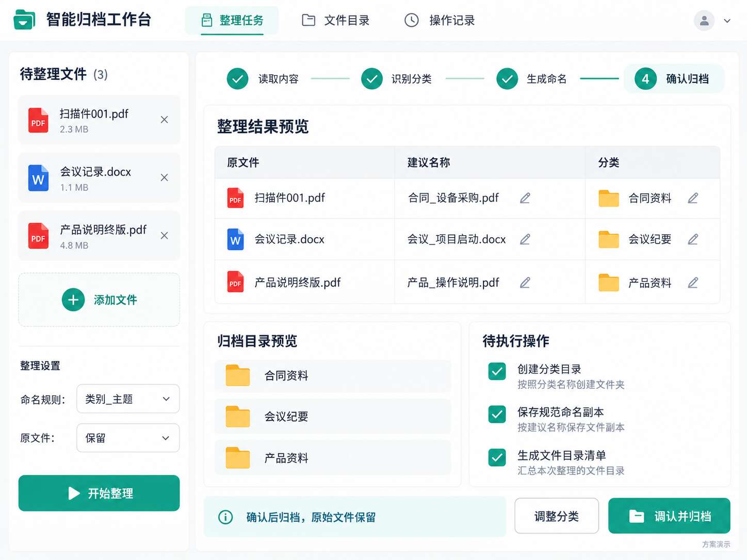This screenshot has width=747, height=560.
Task: Open the 命名规则 dropdown
Action: pyautogui.click(x=128, y=399)
